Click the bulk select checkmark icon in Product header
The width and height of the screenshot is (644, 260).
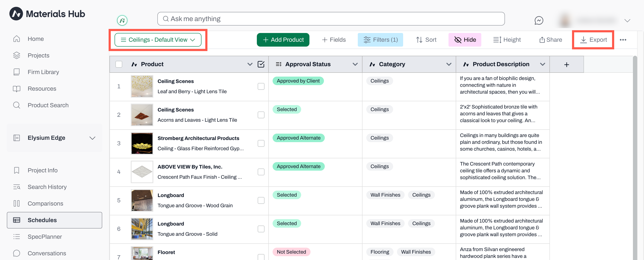pos(261,64)
